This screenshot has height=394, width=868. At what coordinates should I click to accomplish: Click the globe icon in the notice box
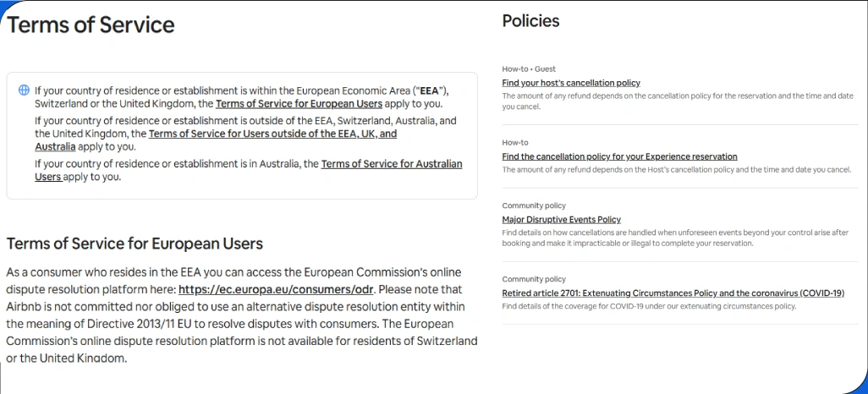pyautogui.click(x=24, y=90)
